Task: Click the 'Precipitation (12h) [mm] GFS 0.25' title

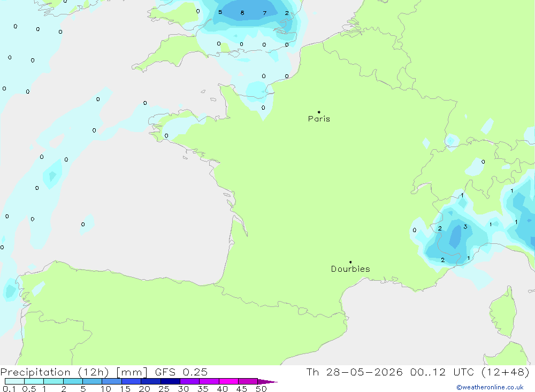Action: [x=104, y=372]
